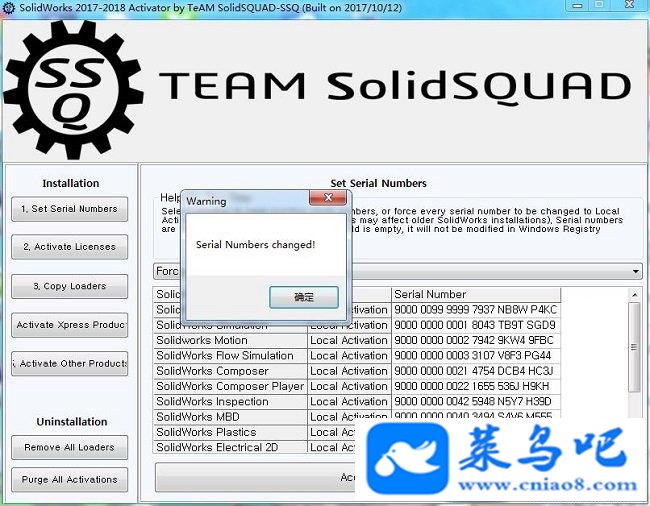Image resolution: width=650 pixels, height=506 pixels.
Task: Click the SolidWorks Composer product cell
Action: coord(230,371)
